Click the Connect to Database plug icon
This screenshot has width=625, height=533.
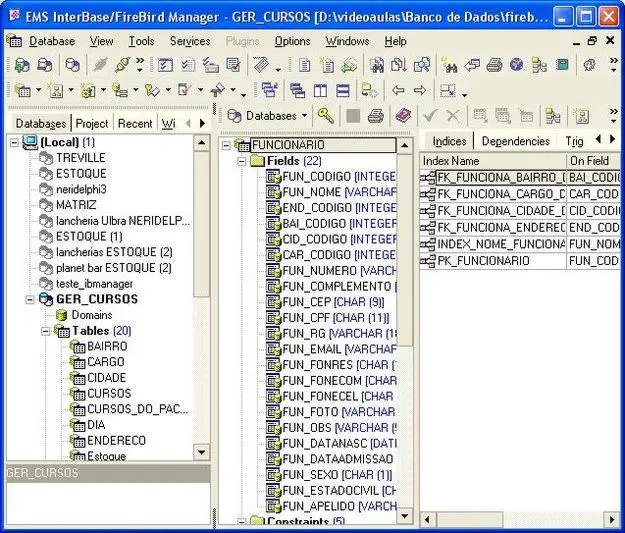(122, 65)
